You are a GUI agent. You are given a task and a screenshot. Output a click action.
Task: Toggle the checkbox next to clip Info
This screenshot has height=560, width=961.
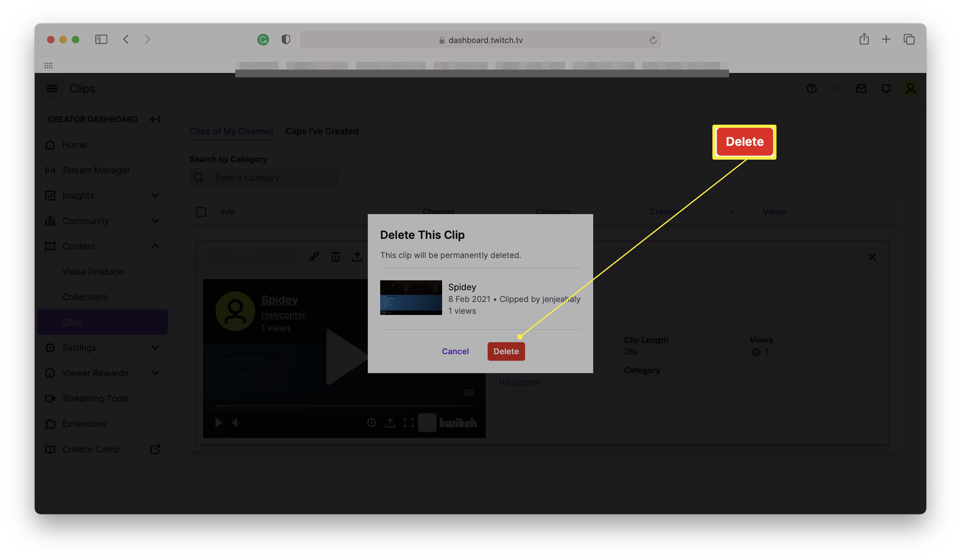201,211
